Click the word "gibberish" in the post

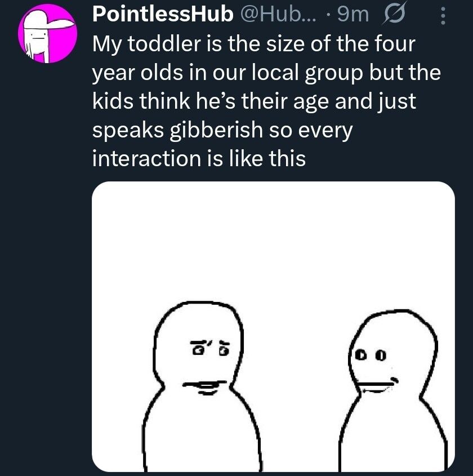pos(213,131)
